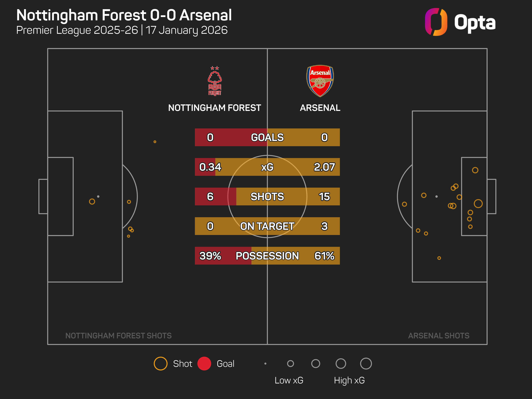Click Forest's isolated long-range shot marker
The image size is (532, 399).
coord(155,142)
